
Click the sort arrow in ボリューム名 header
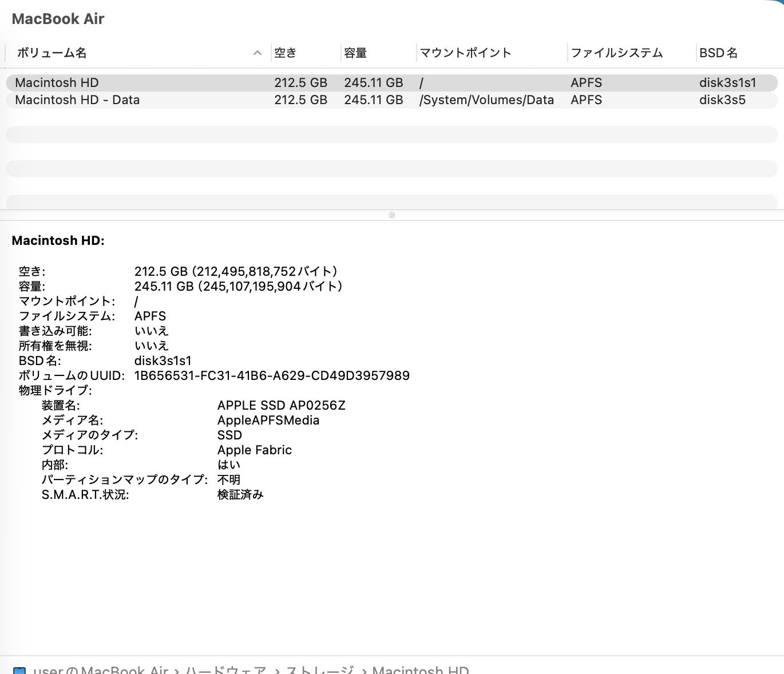point(258,53)
